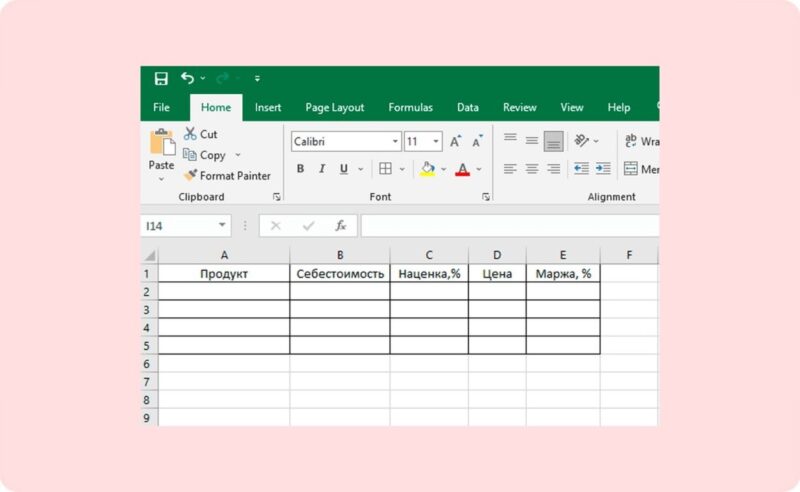Toggle Underline formatting
Image resolution: width=800 pixels, height=492 pixels.
point(344,168)
